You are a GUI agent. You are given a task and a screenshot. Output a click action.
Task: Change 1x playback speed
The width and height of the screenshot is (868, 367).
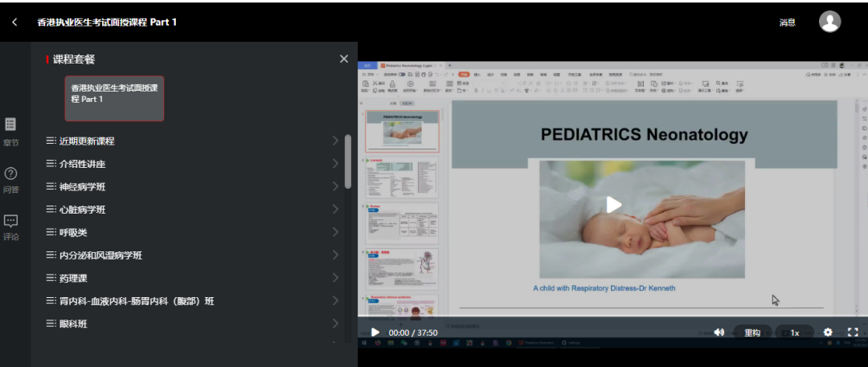(794, 332)
